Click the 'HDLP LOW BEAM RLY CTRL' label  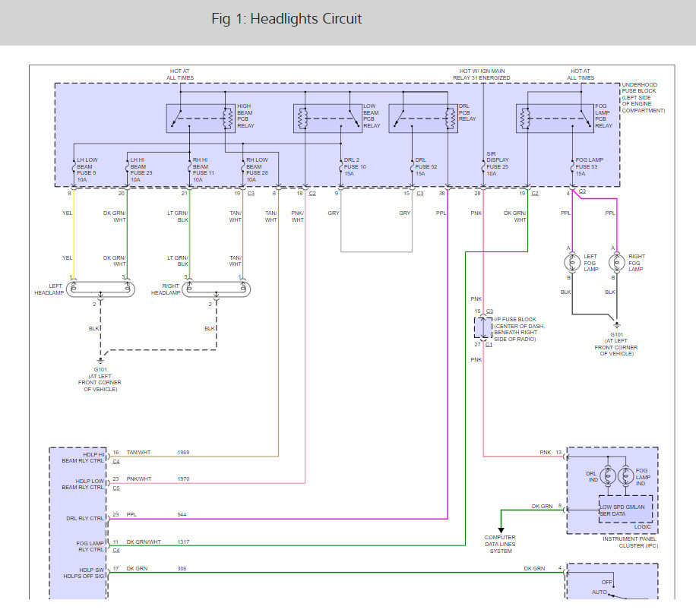83,484
